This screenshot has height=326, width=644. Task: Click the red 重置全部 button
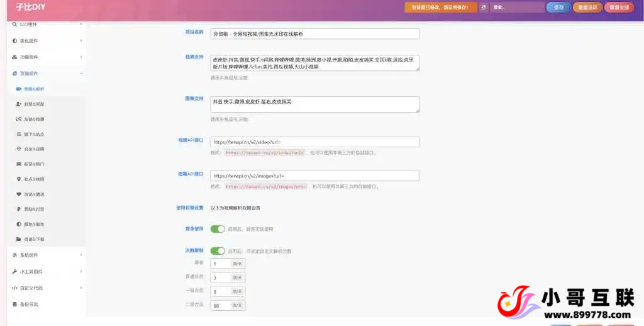tap(619, 8)
